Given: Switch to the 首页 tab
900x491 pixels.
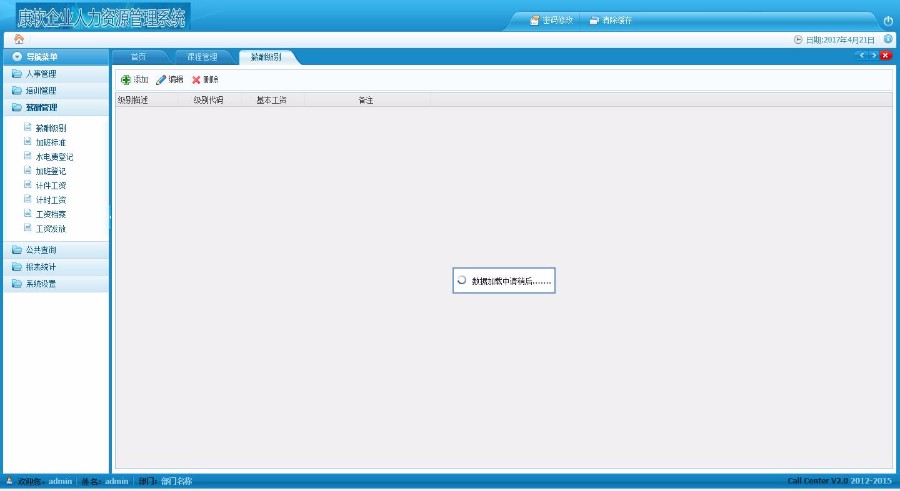Looking at the screenshot, I should click(x=138, y=57).
